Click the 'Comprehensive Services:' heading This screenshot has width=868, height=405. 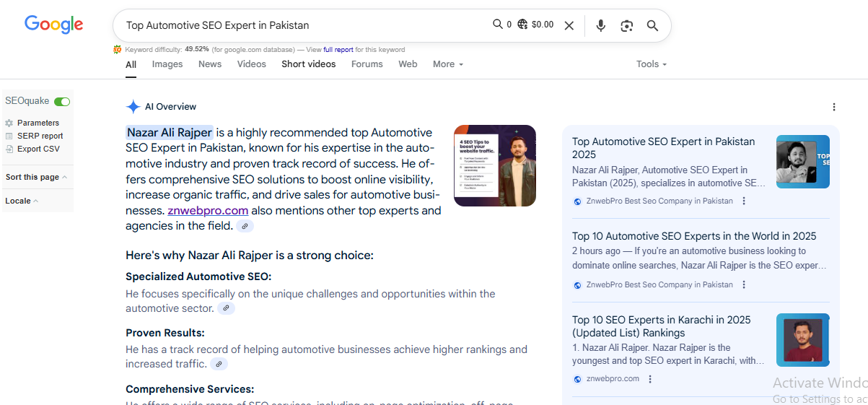(190, 389)
